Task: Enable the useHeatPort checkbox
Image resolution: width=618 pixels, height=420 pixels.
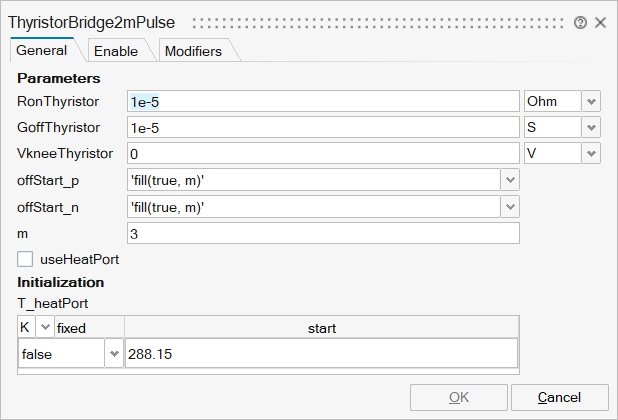Action: [x=26, y=259]
